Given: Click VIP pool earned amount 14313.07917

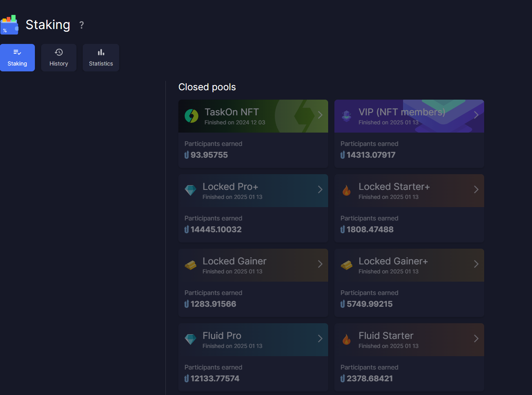Looking at the screenshot, I should coord(370,155).
